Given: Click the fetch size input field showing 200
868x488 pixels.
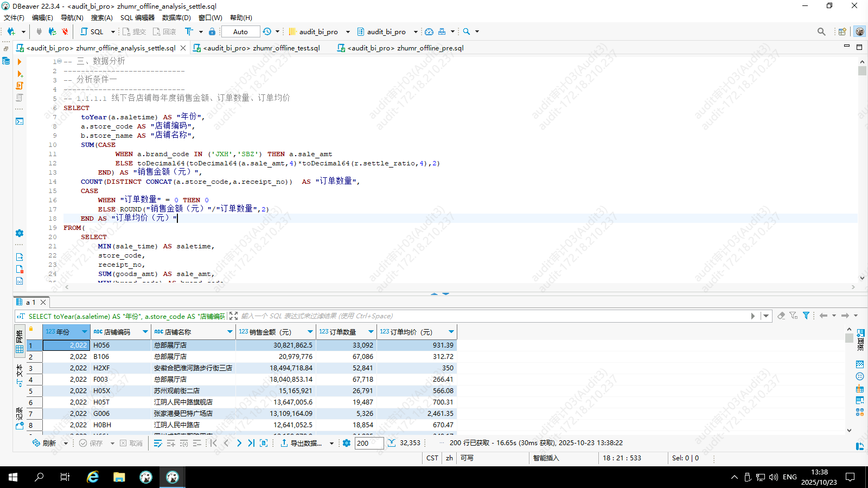Looking at the screenshot, I should pos(369,443).
